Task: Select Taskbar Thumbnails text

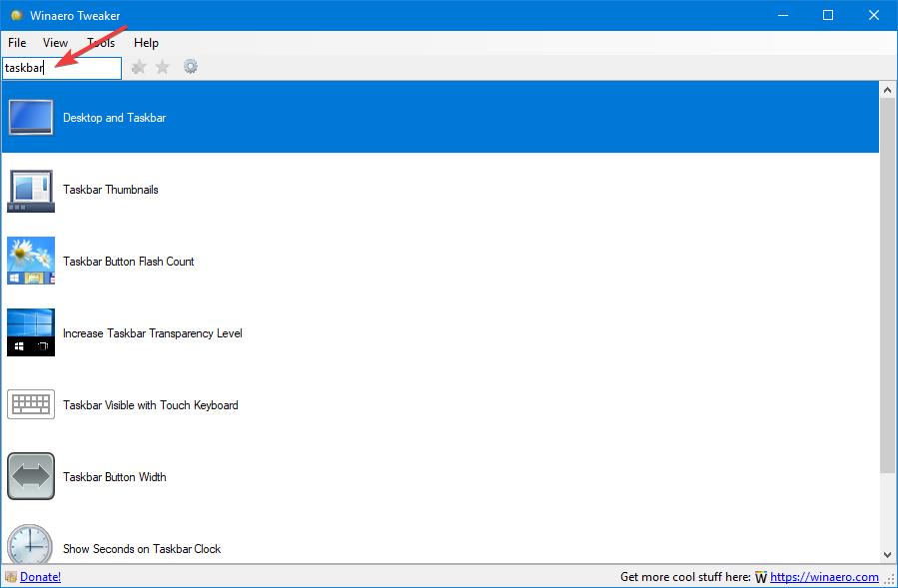Action: [111, 190]
